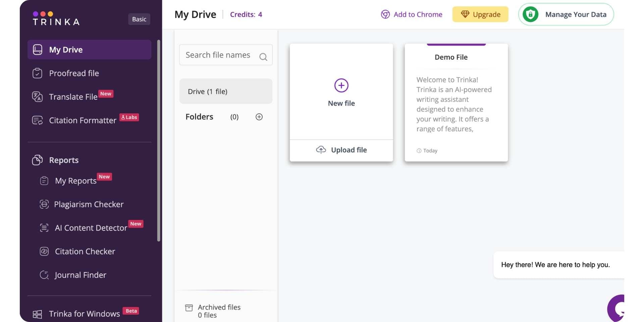The width and height of the screenshot is (644, 322).
Task: Click the chat help message popup
Action: [x=558, y=265]
